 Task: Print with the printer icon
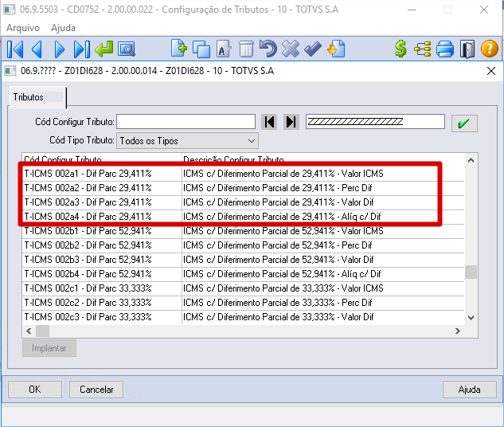pyautogui.click(x=445, y=49)
